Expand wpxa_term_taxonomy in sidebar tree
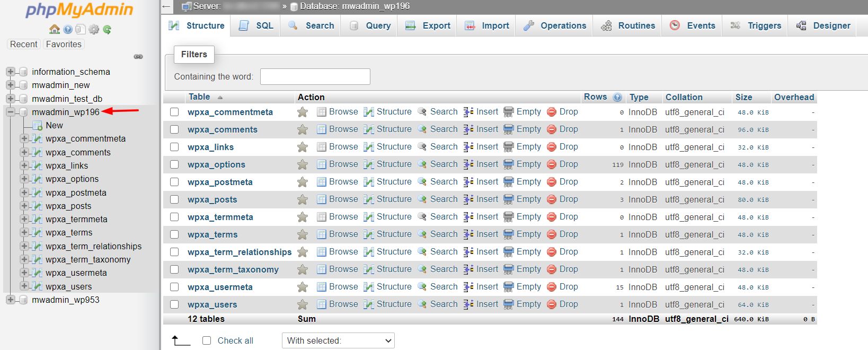The width and height of the screenshot is (868, 350). [24, 259]
